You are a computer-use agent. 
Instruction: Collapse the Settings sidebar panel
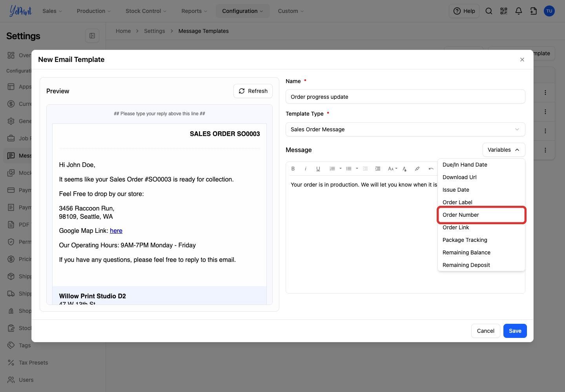point(92,36)
